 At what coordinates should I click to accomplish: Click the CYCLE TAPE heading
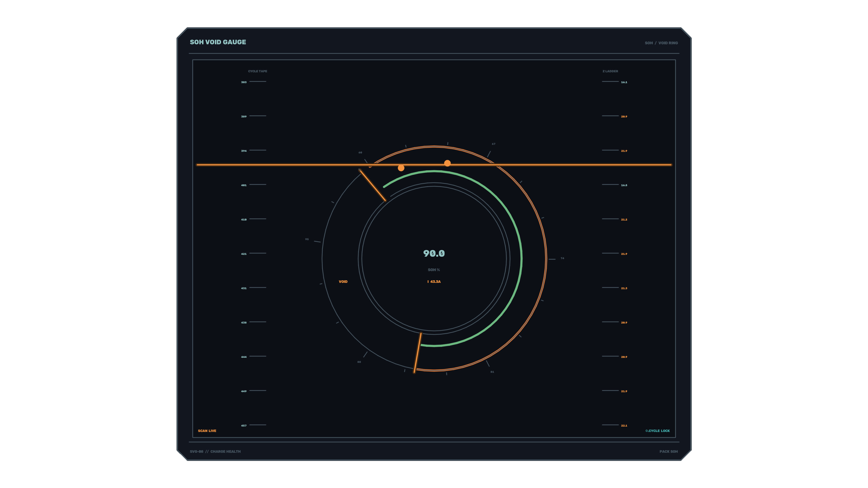(257, 71)
